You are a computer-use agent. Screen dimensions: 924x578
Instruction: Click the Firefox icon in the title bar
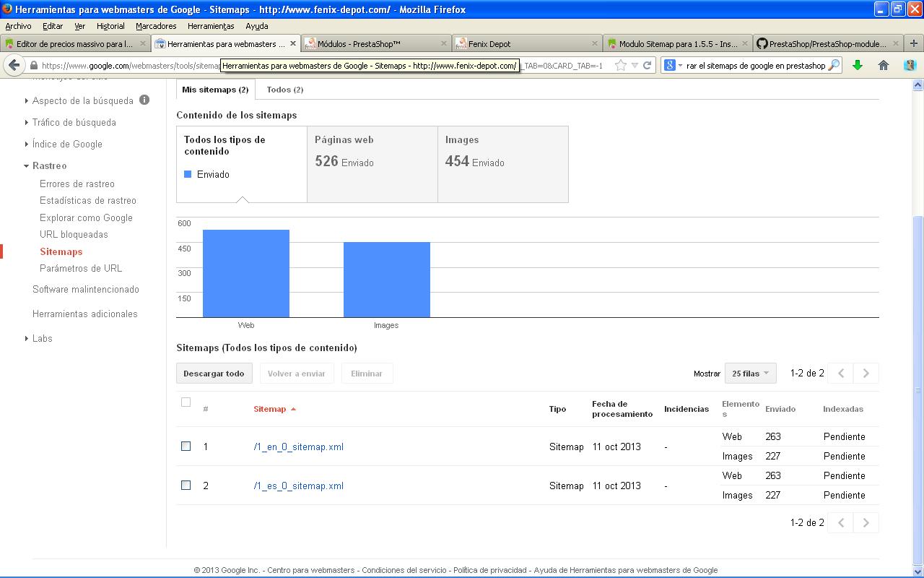coord(7,9)
